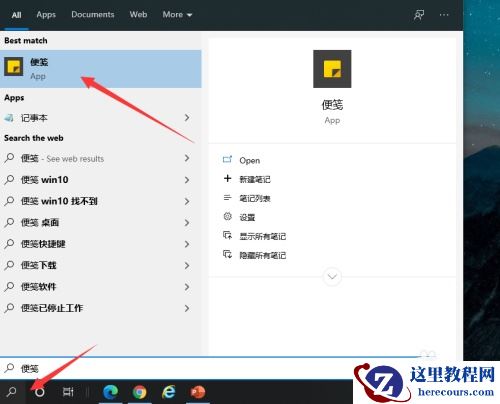This screenshot has height=404, width=500.
Task: Expand arrow for 便笺 - See web results
Action: point(187,158)
